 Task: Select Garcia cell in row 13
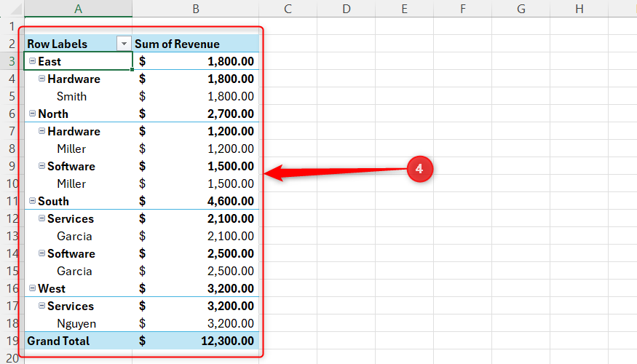point(78,236)
